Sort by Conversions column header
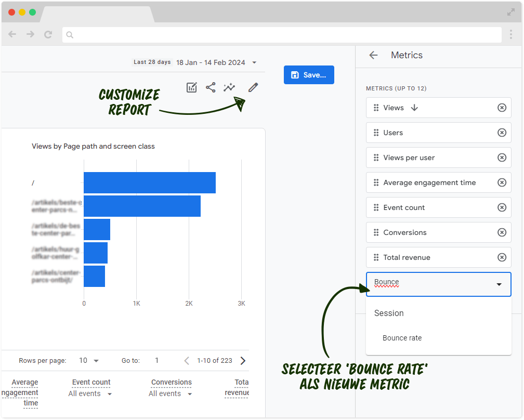Image resolution: width=524 pixels, height=420 pixels. click(x=172, y=382)
